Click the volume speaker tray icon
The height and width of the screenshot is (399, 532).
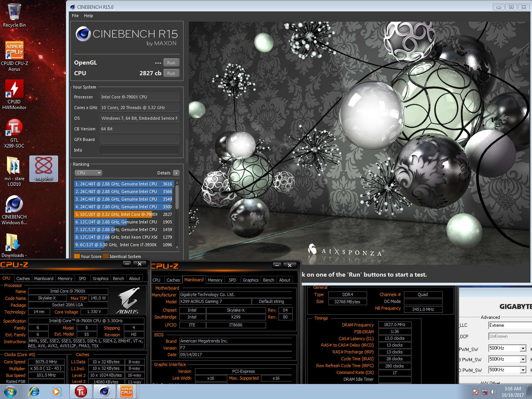point(494,392)
